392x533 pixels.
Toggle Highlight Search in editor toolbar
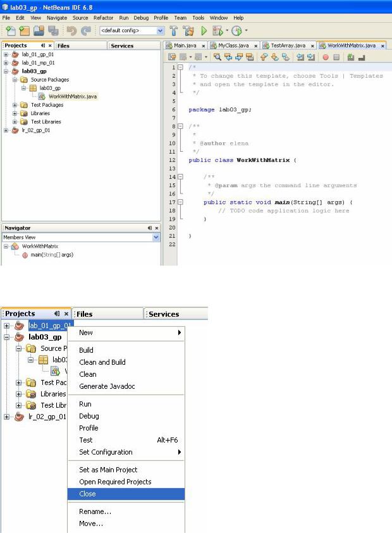(x=250, y=57)
